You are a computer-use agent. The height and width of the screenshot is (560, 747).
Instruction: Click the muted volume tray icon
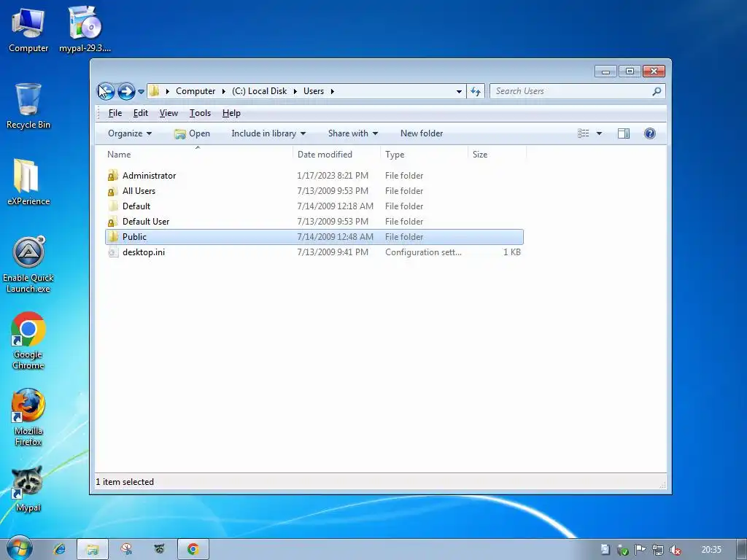click(675, 550)
